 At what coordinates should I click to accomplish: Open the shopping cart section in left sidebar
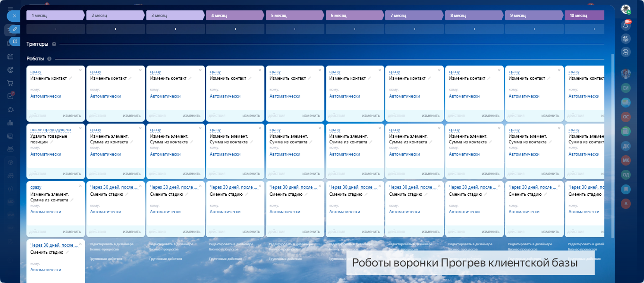point(10,83)
